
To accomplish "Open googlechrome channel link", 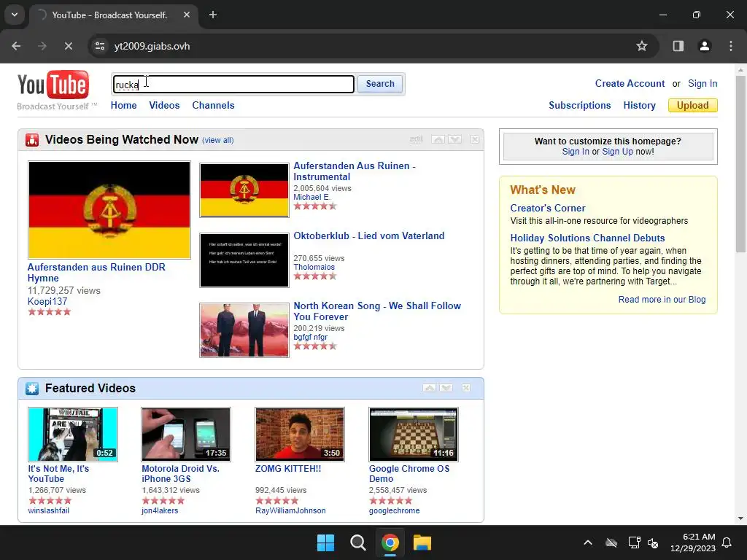I will click(x=394, y=510).
